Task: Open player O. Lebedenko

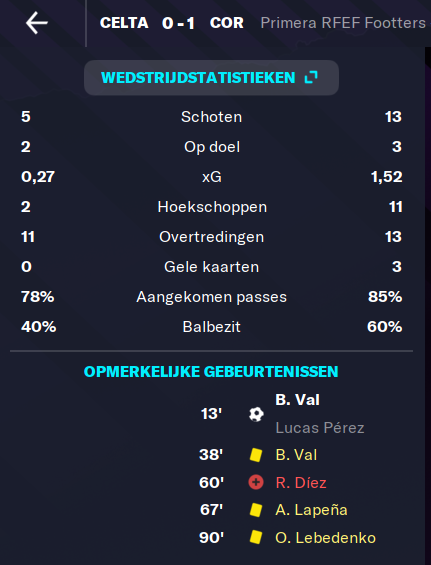Action: pos(325,538)
